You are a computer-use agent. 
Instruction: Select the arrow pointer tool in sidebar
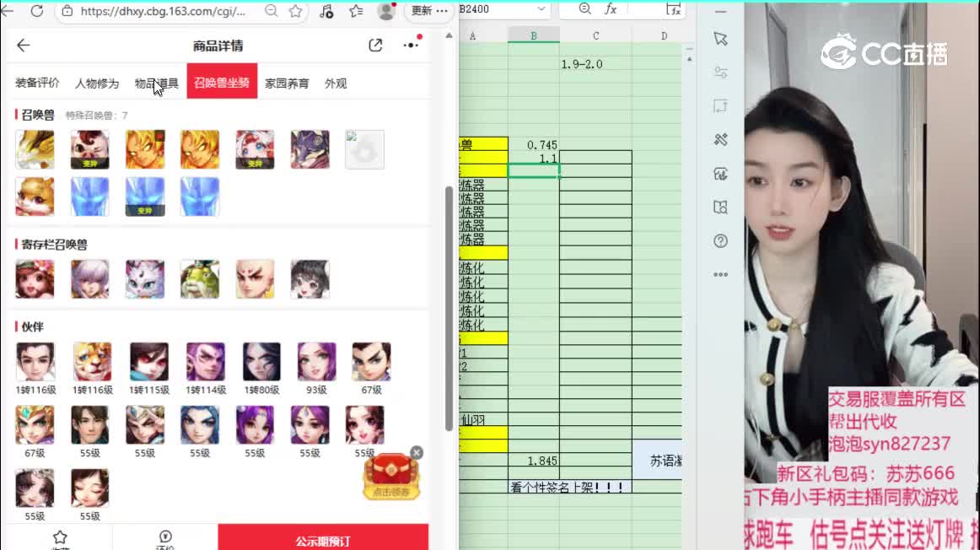720,39
